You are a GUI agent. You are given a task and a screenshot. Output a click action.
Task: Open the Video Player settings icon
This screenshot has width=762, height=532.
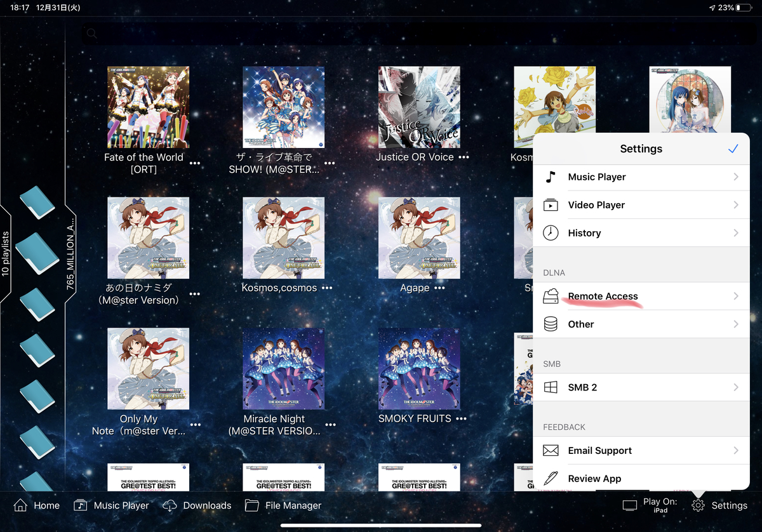click(x=551, y=205)
